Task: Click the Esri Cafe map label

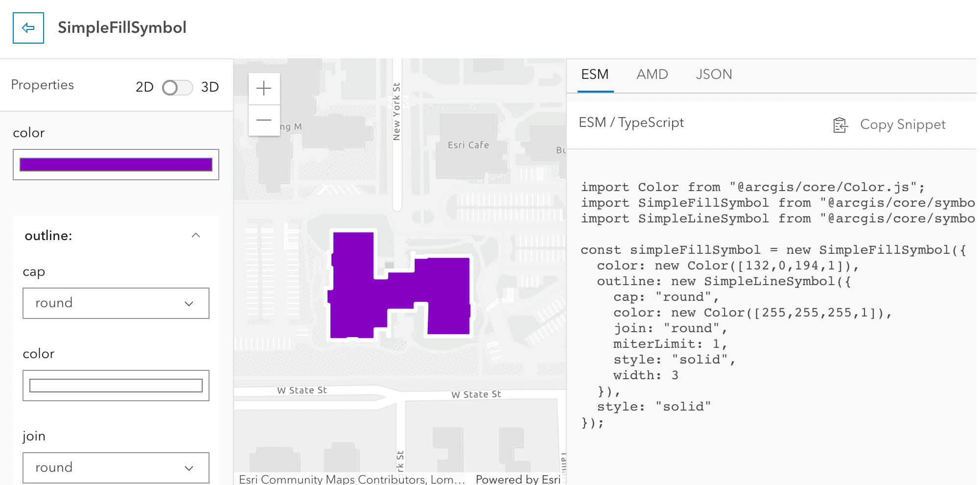Action: 468,145
